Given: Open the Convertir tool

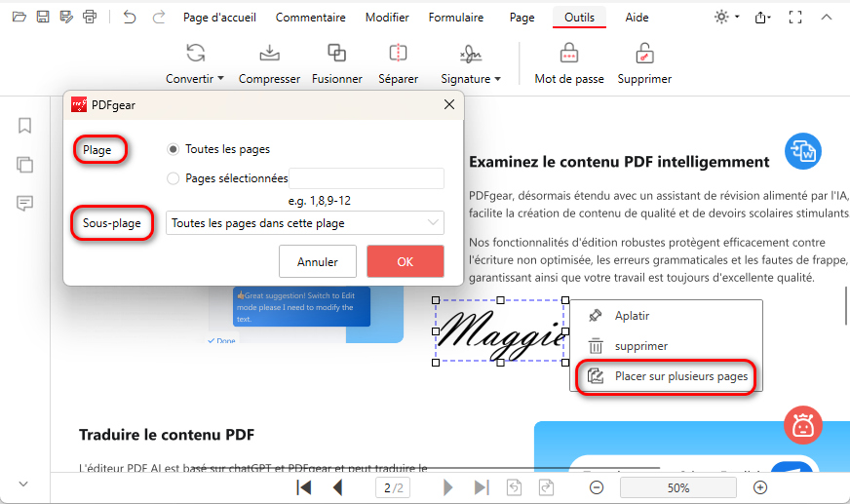Looking at the screenshot, I should pos(195,63).
